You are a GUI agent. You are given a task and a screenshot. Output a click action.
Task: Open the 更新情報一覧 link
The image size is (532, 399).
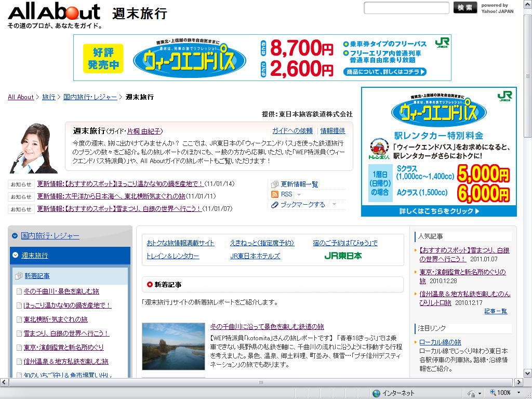coord(300,184)
